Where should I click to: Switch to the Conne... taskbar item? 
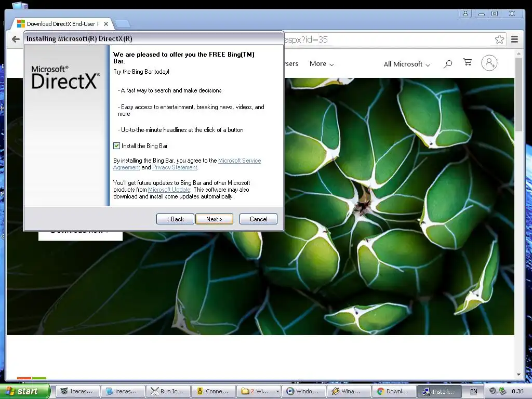coord(214,391)
